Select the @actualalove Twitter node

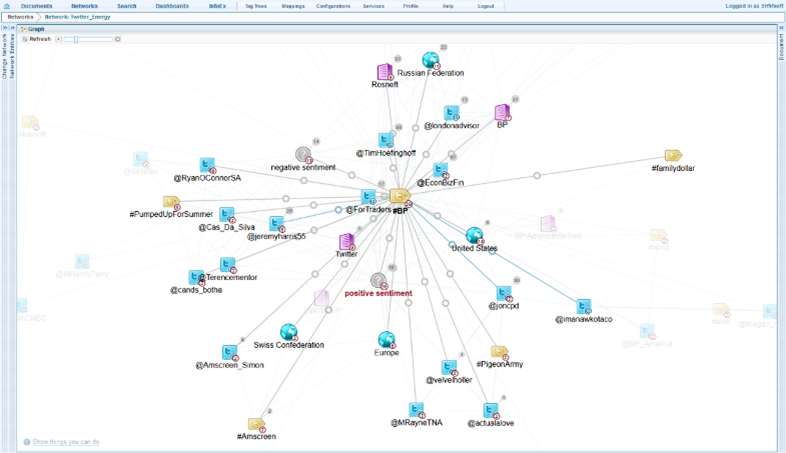tap(491, 411)
